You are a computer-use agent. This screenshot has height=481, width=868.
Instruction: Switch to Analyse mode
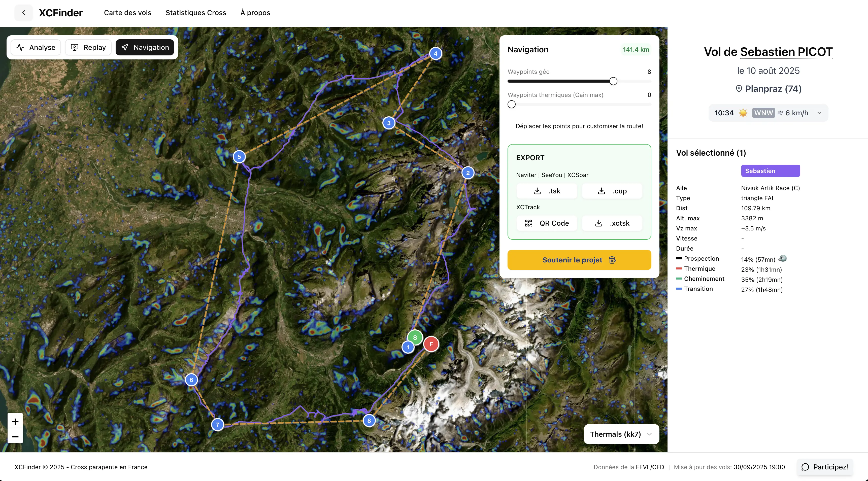(x=36, y=48)
